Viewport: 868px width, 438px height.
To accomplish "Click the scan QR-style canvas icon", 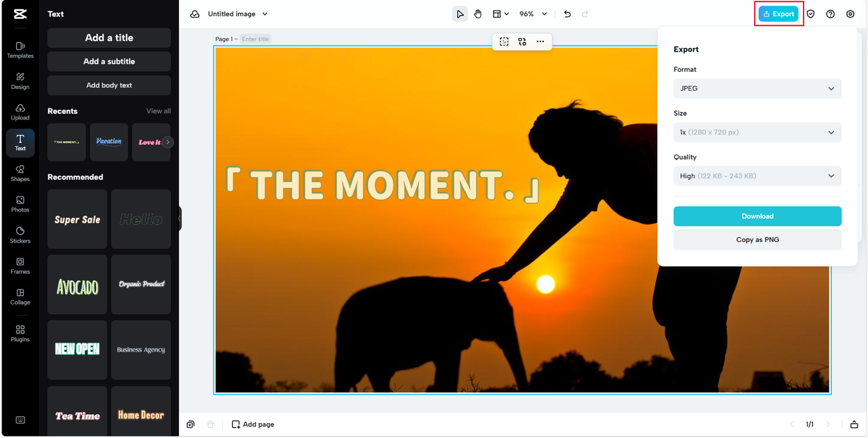I will point(522,41).
